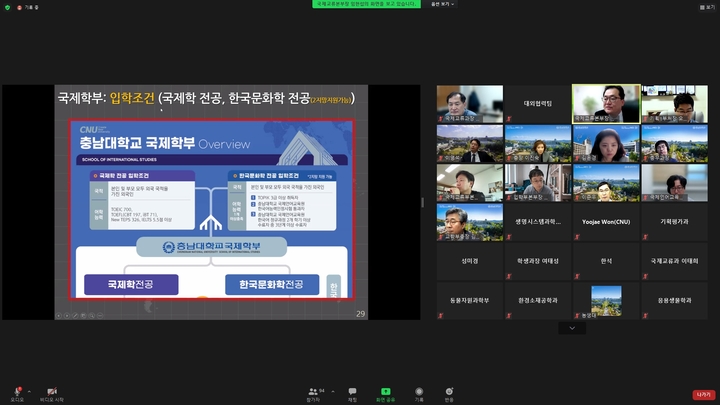Select 동물자원과학부 participant tile

click(470, 300)
